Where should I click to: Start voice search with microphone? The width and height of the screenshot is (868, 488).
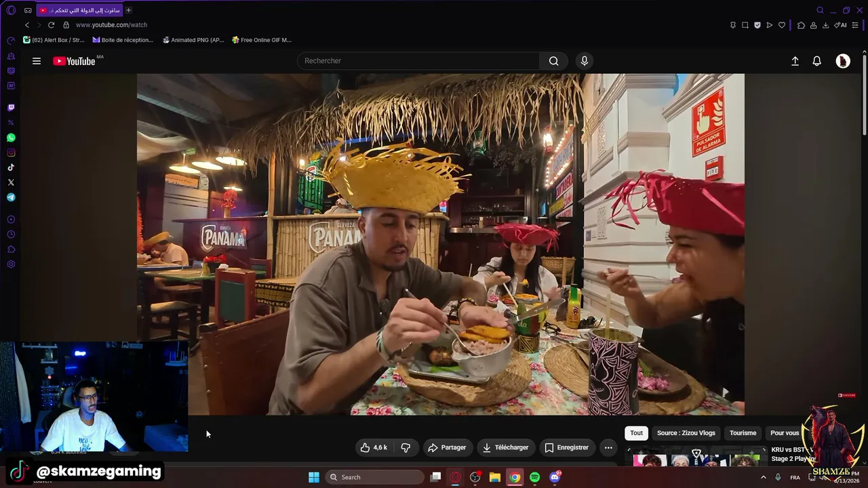585,61
